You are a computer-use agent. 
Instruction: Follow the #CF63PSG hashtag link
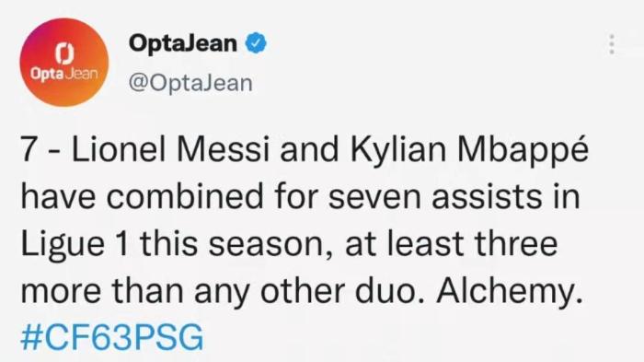112,337
